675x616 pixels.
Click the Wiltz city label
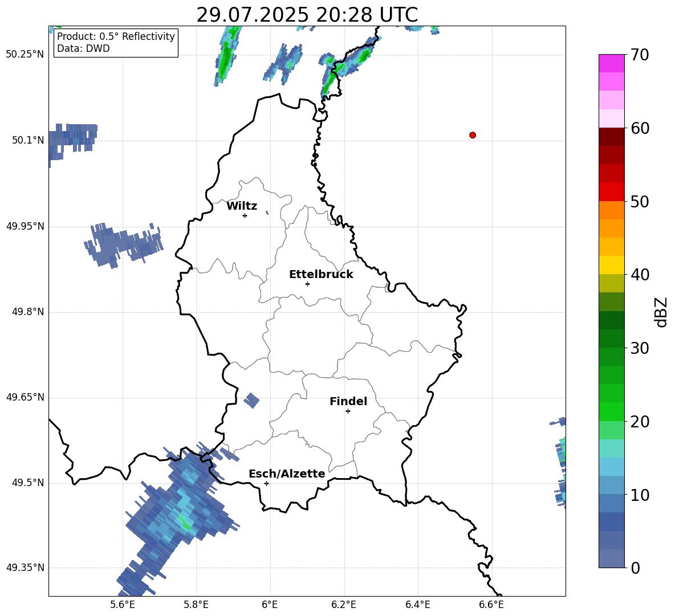coord(242,206)
